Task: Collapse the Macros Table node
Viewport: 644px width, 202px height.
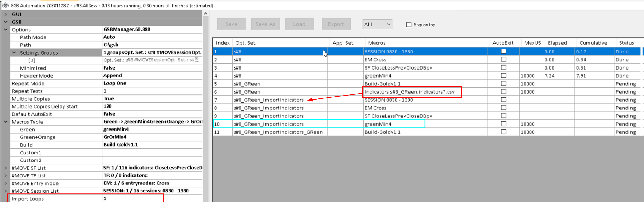Action: [5, 122]
